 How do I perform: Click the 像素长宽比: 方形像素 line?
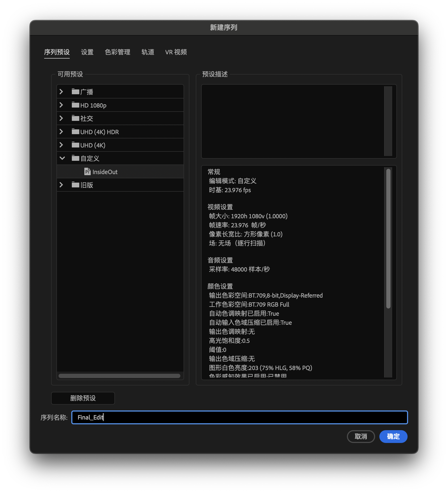point(246,234)
